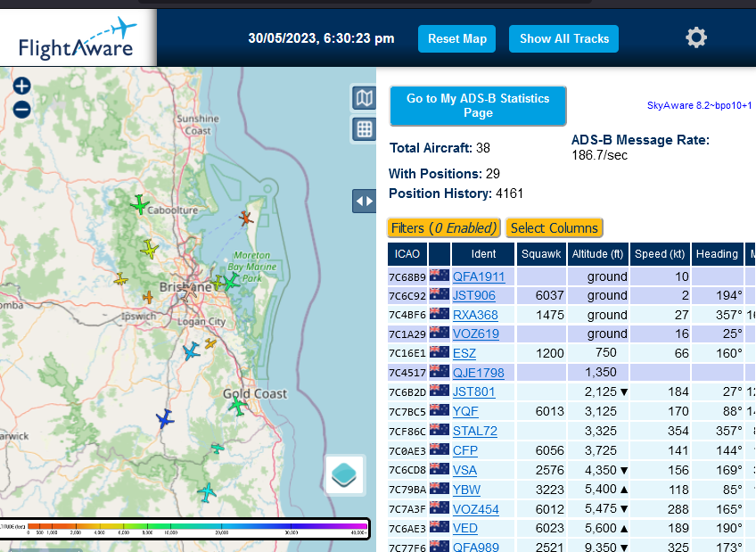The height and width of the screenshot is (552, 756).
Task: Select the orange aircraft near Logan City
Action: tap(210, 343)
